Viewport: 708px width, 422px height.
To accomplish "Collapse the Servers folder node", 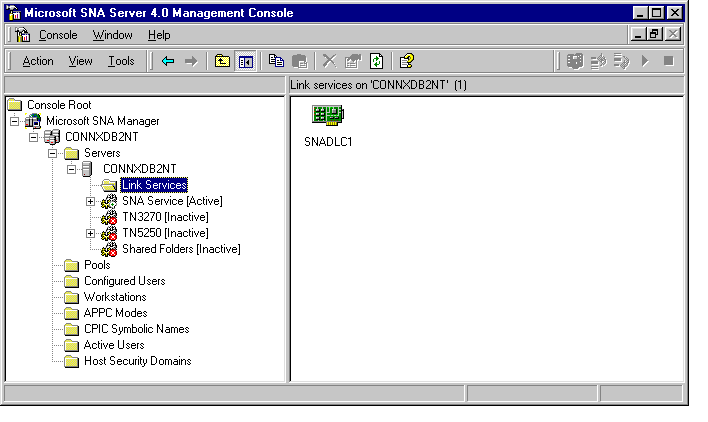I will click(x=53, y=153).
